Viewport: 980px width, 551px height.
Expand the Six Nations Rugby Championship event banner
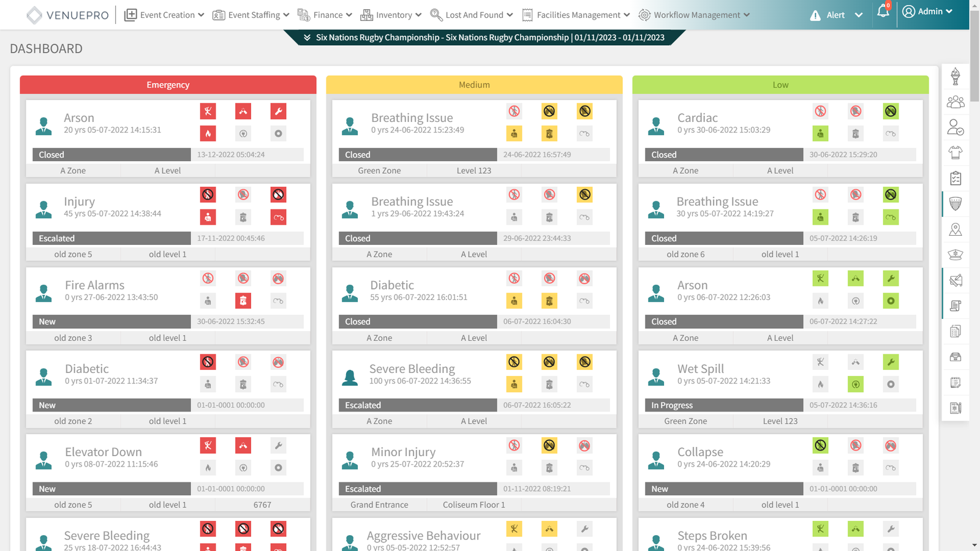(484, 37)
